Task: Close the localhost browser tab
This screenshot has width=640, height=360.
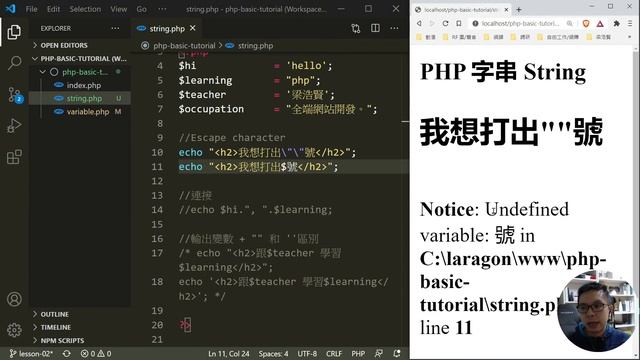Action: coord(506,9)
